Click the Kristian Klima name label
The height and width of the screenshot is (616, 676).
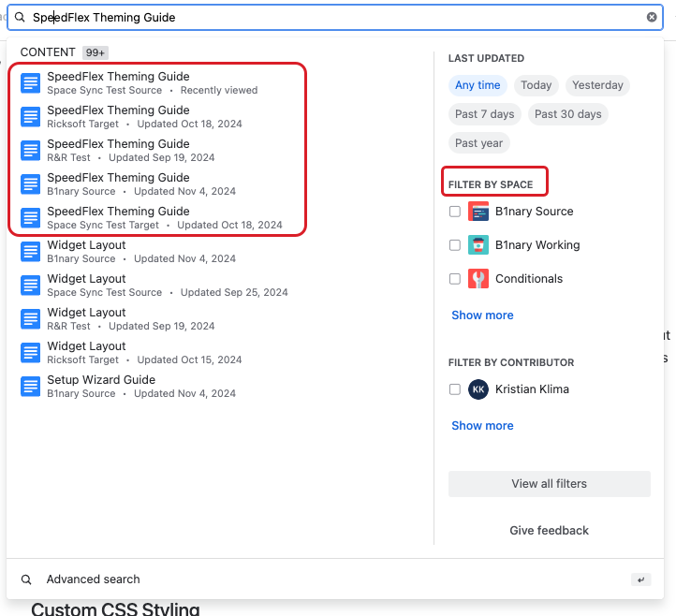[532, 389]
